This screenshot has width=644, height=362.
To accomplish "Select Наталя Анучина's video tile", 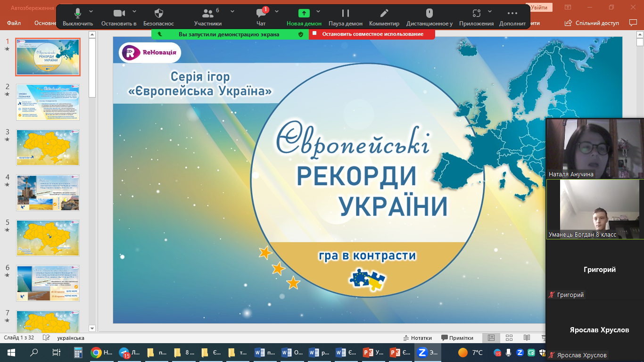I will tap(595, 148).
